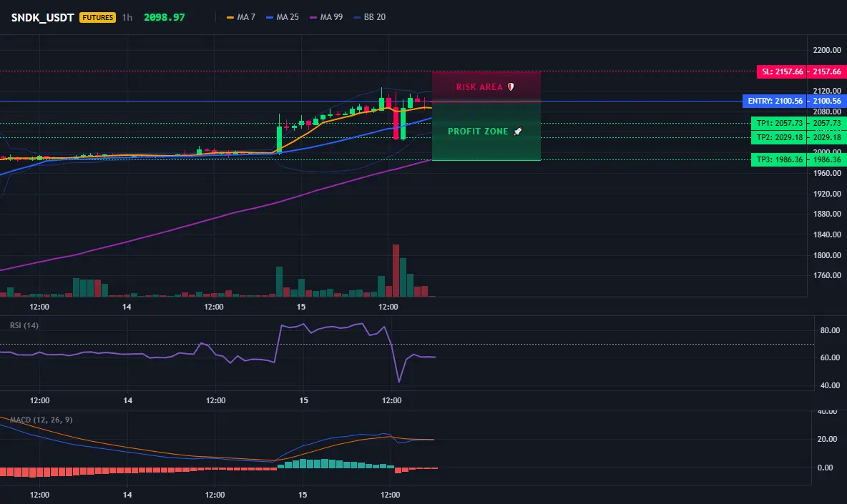Click the 2098.97 current price value
This screenshot has width=847, height=504.
pyautogui.click(x=165, y=17)
